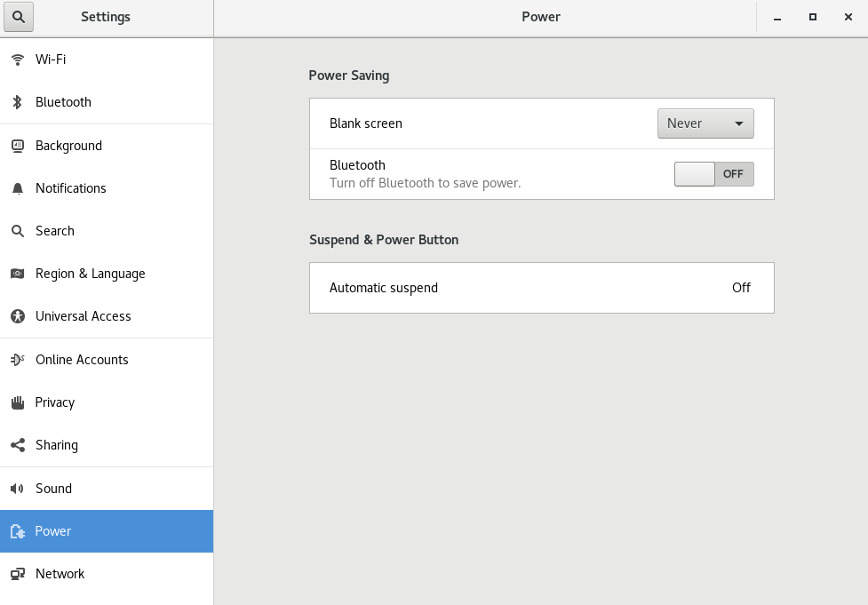Click the Wi-Fi signal icon in sidebar
Viewport: 868px width, 605px height.
[x=18, y=60]
